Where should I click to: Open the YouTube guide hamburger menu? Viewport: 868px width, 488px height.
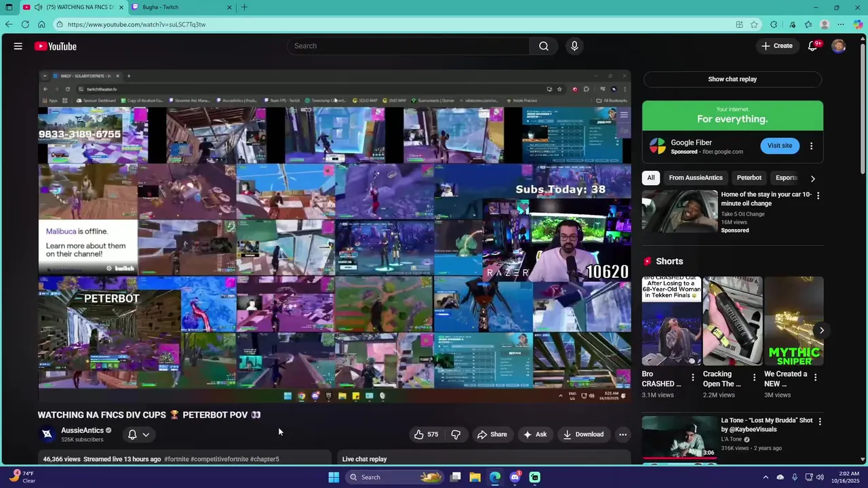(x=18, y=46)
